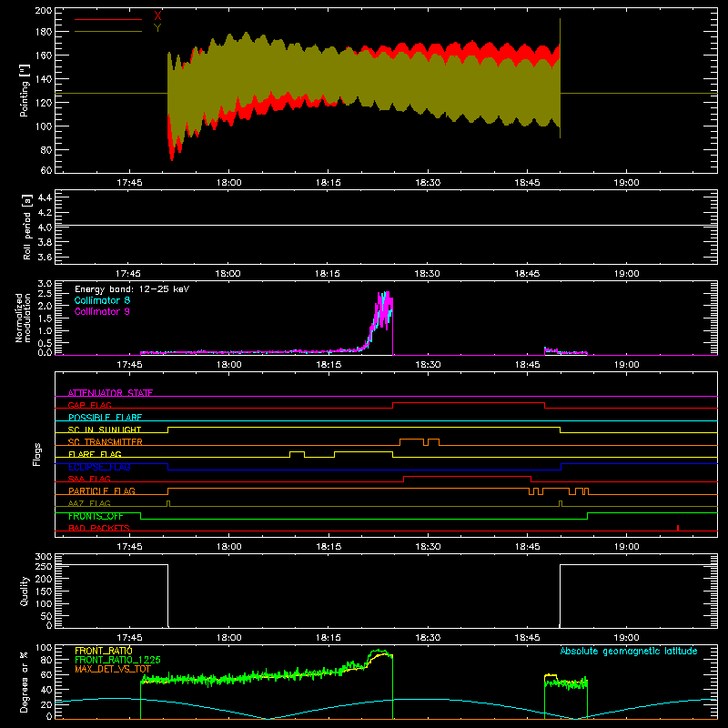Click 18:15 under the Pointing plot
Screen dimensions: 728x728
(329, 183)
